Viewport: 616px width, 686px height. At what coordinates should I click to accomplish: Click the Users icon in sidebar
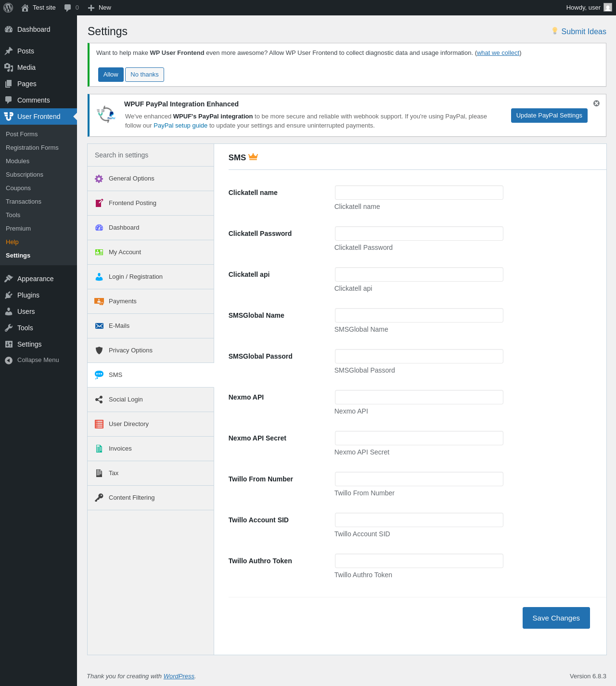tap(9, 311)
